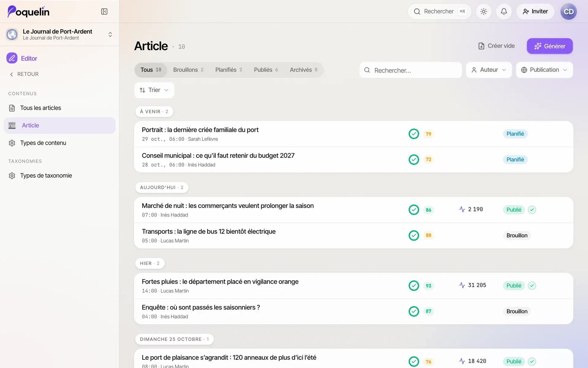
Task: Click the newspaper icon beside Article
Action: [12, 125]
